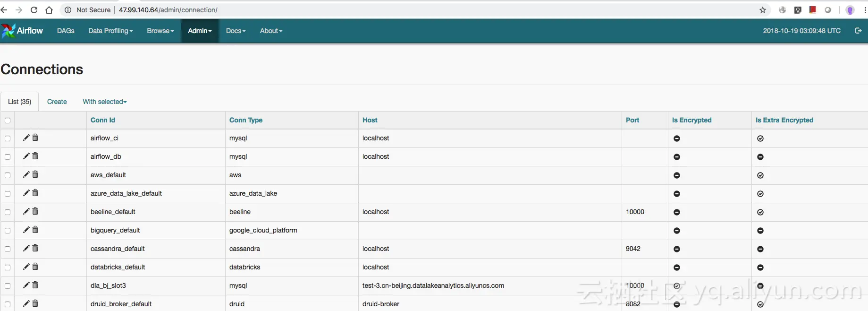The image size is (868, 311).
Task: Sort table by Conn Type column
Action: (246, 120)
